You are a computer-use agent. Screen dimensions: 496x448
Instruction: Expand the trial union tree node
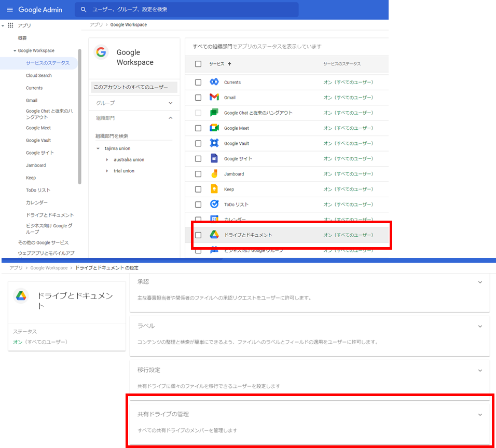(x=107, y=171)
